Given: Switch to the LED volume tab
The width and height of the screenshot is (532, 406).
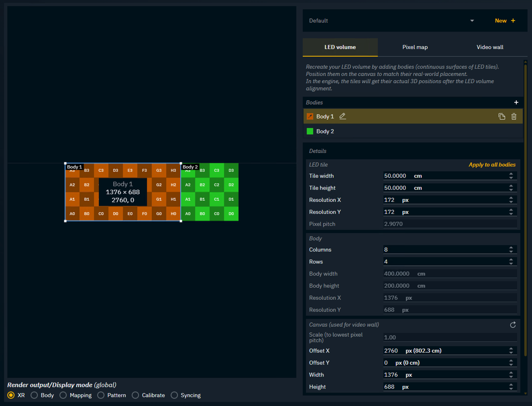Looking at the screenshot, I should tap(340, 47).
